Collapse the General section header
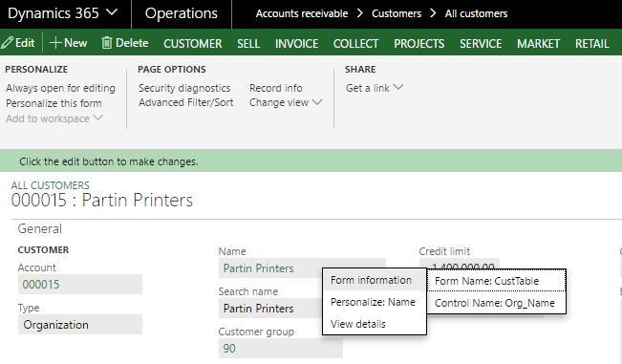This screenshot has height=364, width=622. [40, 228]
